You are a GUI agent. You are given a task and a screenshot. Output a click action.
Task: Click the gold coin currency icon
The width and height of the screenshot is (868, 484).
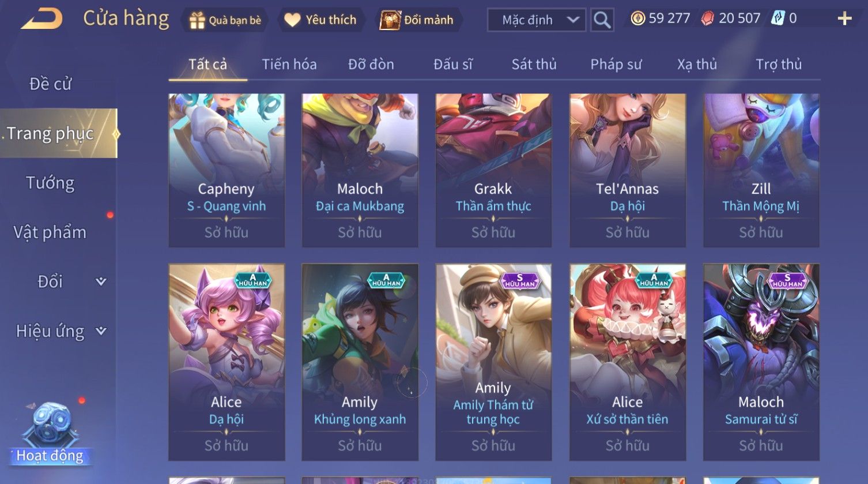637,18
